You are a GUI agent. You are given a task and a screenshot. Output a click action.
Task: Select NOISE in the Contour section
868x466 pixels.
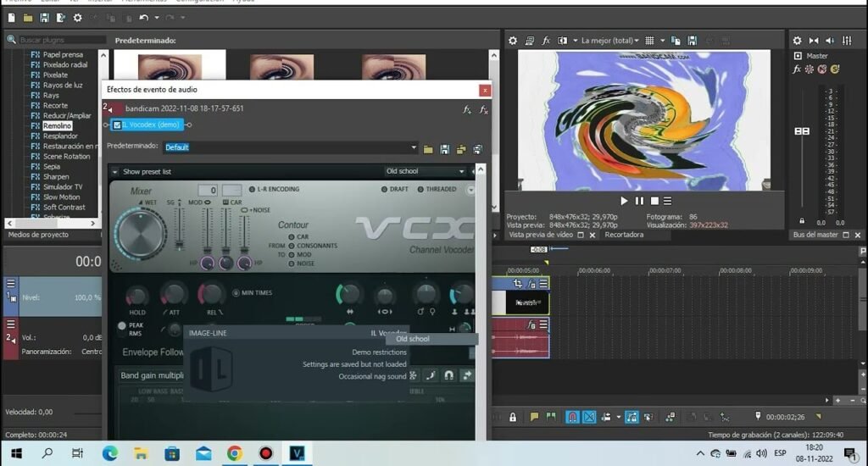[292, 264]
